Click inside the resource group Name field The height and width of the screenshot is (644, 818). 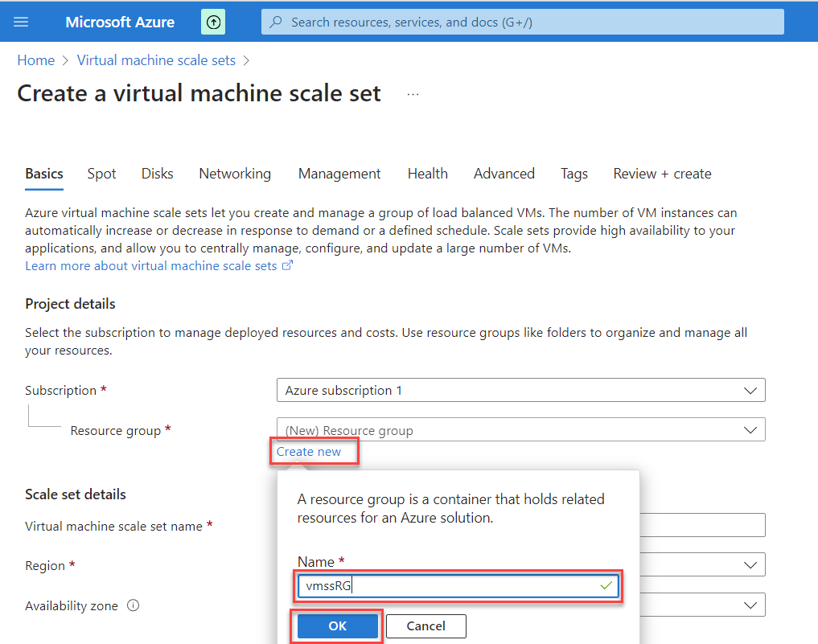[450, 586]
